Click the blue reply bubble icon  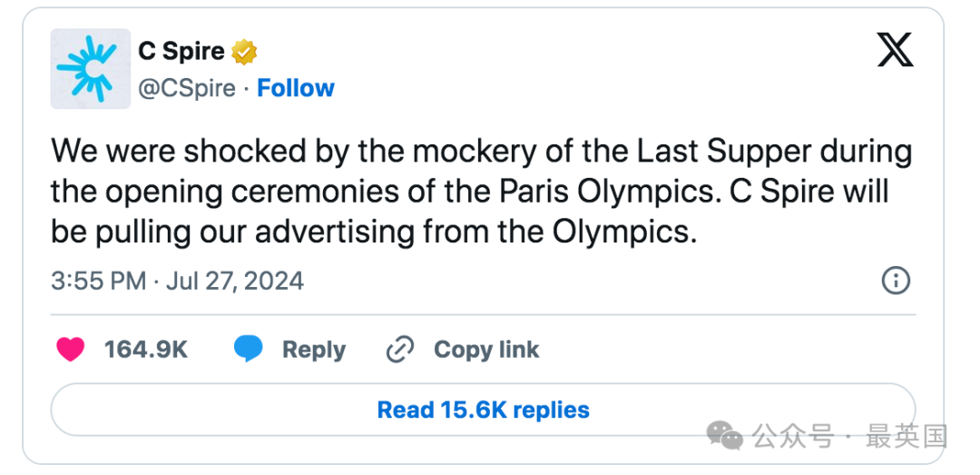(248, 349)
